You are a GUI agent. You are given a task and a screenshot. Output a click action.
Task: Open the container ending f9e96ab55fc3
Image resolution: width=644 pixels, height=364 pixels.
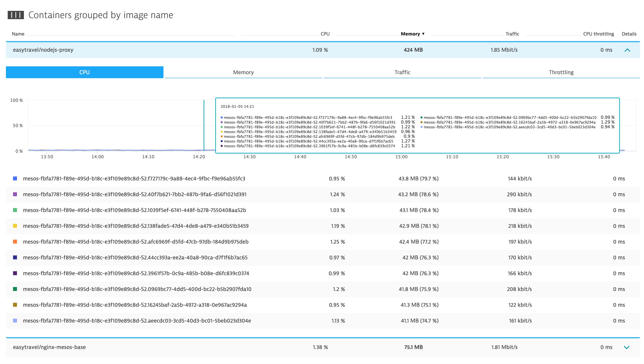[x=134, y=178]
